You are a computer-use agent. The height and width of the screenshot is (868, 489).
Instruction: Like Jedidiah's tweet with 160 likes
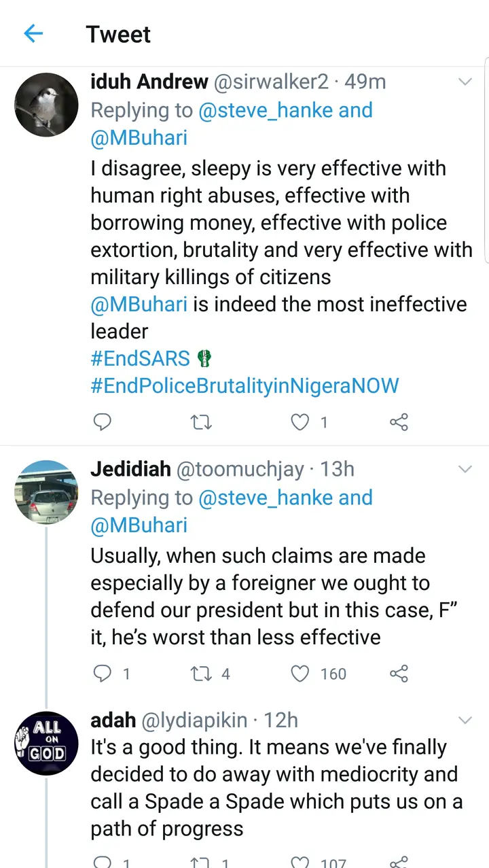tap(300, 674)
